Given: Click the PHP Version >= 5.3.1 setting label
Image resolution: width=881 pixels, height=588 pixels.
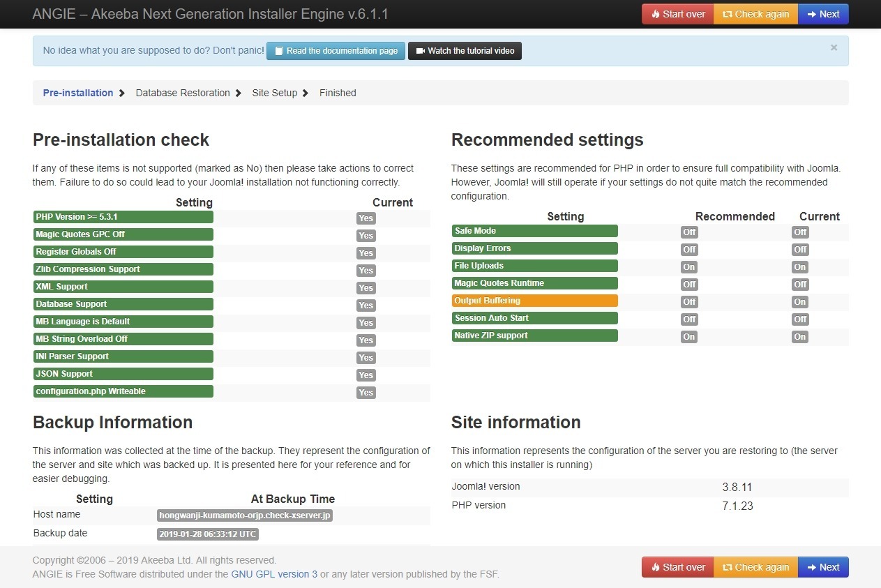Looking at the screenshot, I should pos(123,217).
